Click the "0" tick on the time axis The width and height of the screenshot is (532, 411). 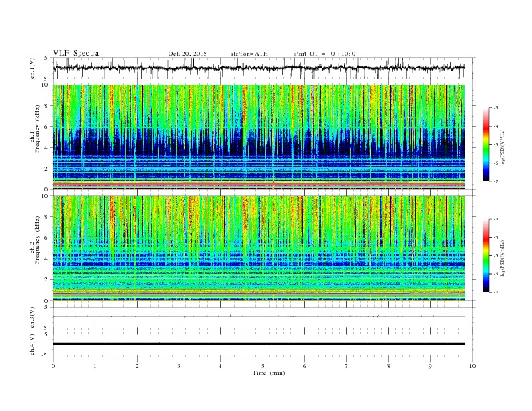53,366
